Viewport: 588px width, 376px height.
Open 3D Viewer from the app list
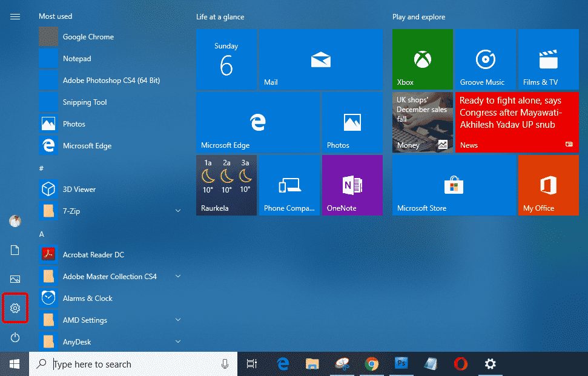[110, 190]
